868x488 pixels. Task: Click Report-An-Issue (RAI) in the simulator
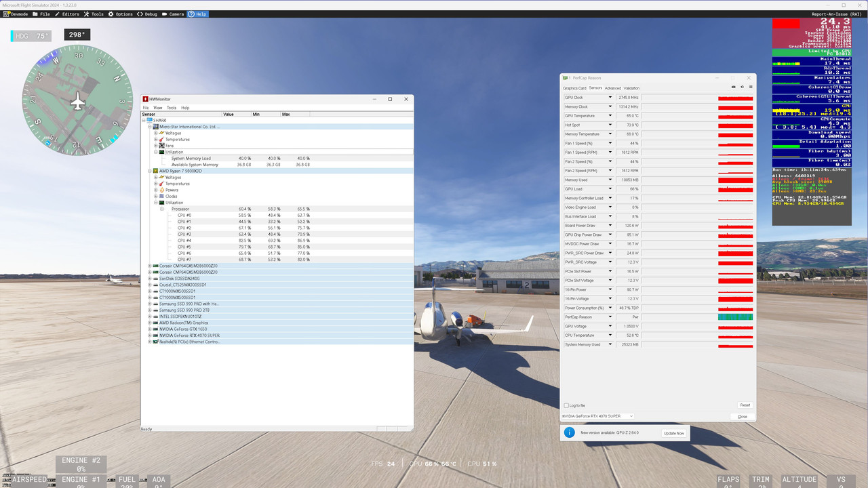837,14
